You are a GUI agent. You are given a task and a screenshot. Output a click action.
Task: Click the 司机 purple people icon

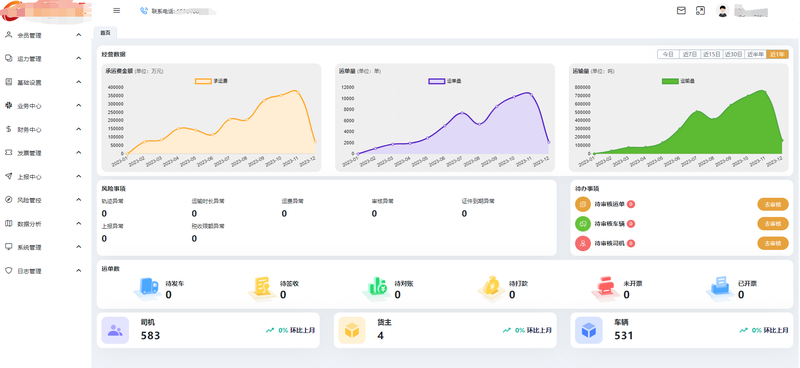click(115, 330)
